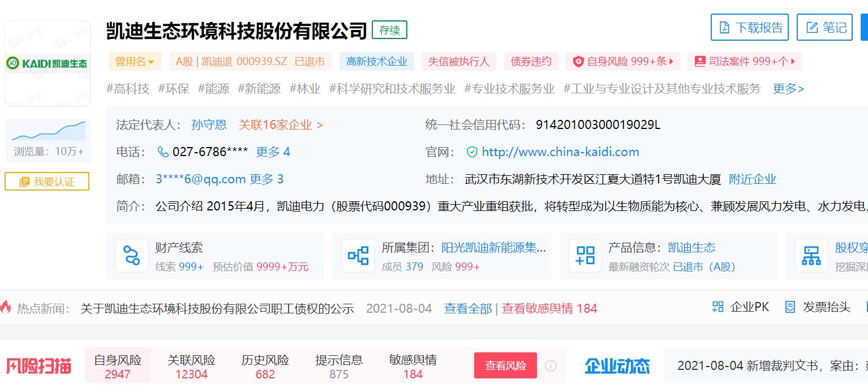Expand the 司法案件 999+个 tag
This screenshot has width=868, height=388.
(x=745, y=62)
